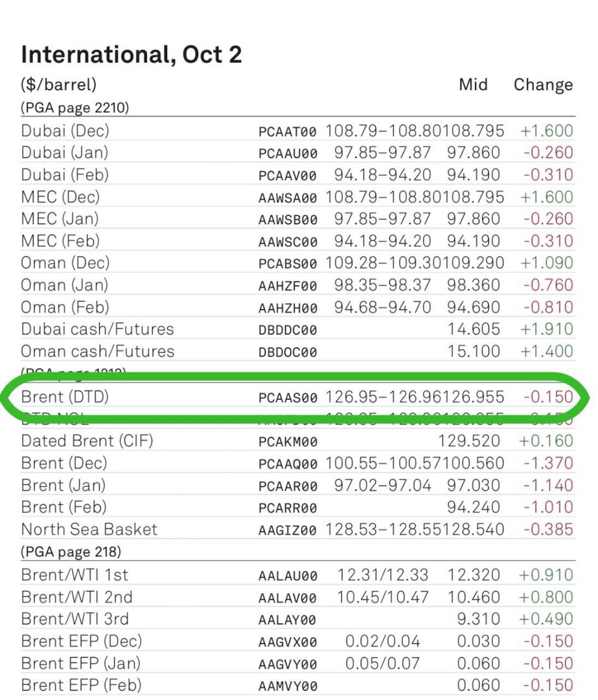Viewport: 598px width, 700px height.
Task: Click North Sea Basket row label
Action: pos(89,530)
